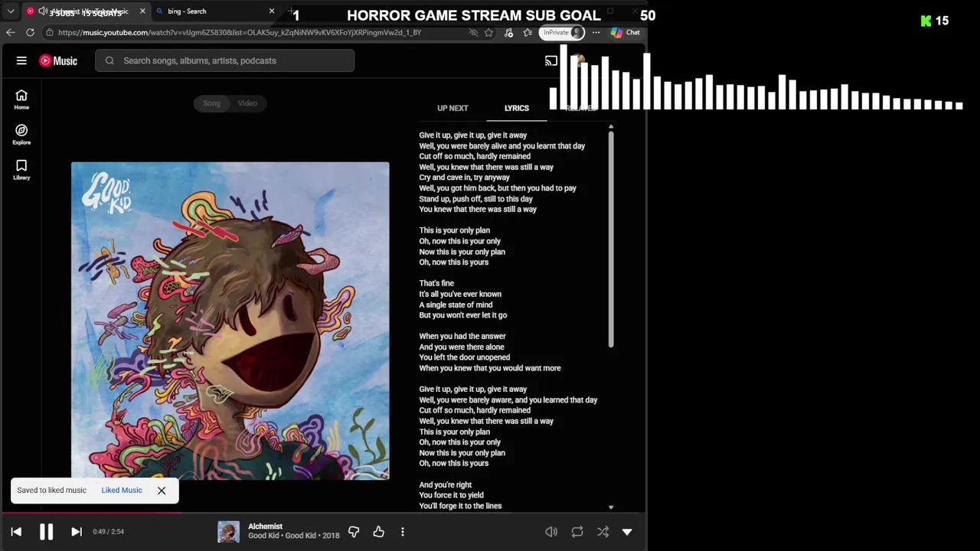Select the YouTube Music browser tab
This screenshot has height=551, width=980.
(84, 11)
